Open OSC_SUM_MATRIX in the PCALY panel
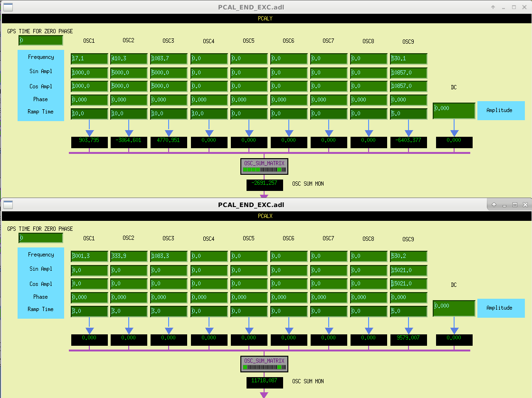Image resolution: width=532 pixels, height=398 pixels. tap(264, 166)
